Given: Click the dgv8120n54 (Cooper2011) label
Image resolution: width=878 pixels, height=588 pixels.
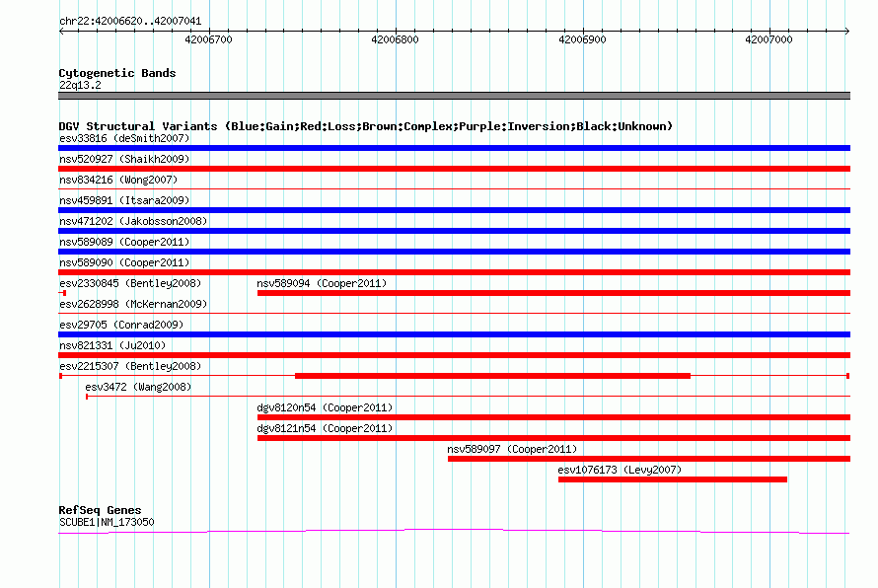Looking at the screenshot, I should (325, 407).
